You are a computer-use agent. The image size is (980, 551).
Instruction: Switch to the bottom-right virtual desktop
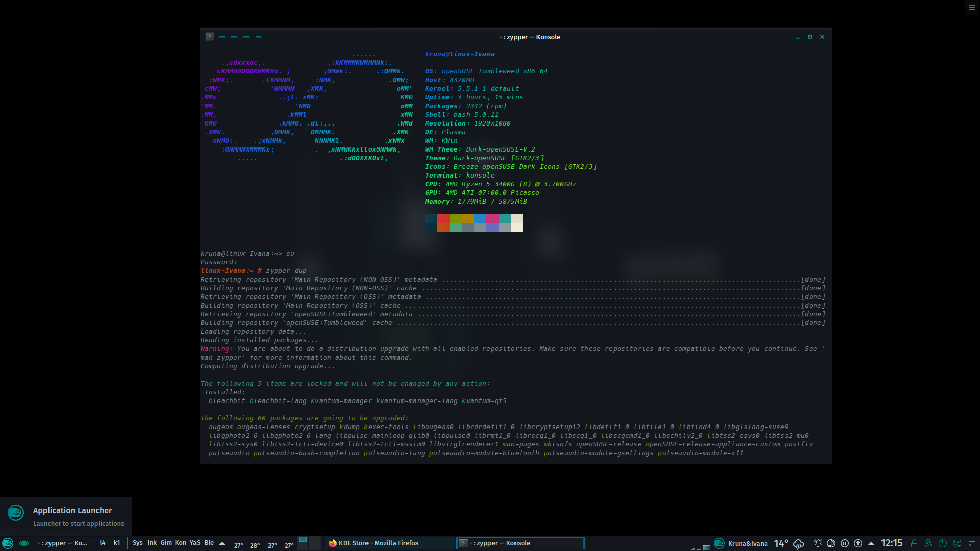pyautogui.click(x=315, y=546)
